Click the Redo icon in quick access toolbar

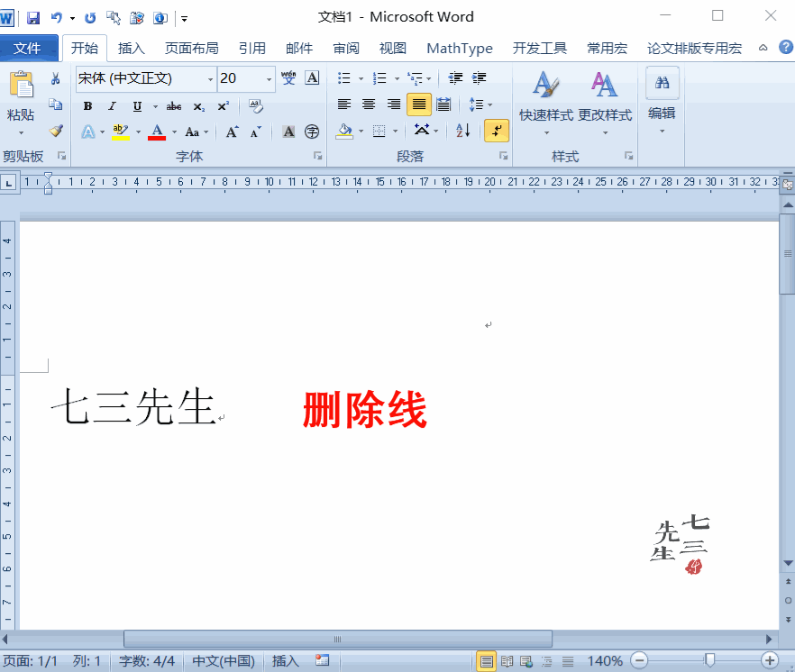point(90,18)
